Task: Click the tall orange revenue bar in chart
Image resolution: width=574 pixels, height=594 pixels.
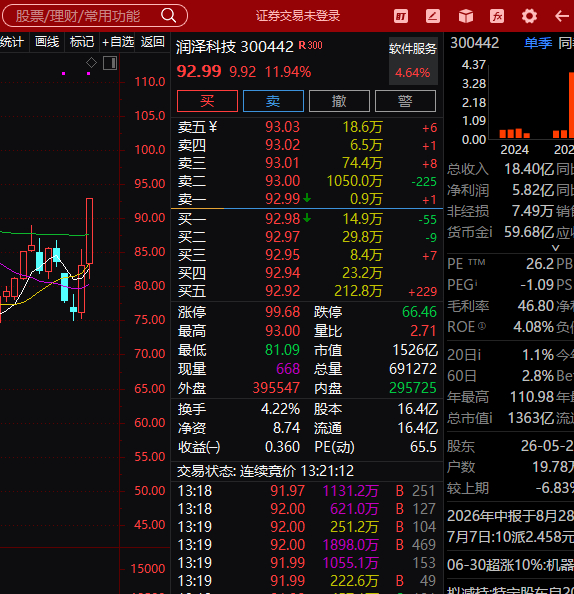Action: tap(571, 105)
